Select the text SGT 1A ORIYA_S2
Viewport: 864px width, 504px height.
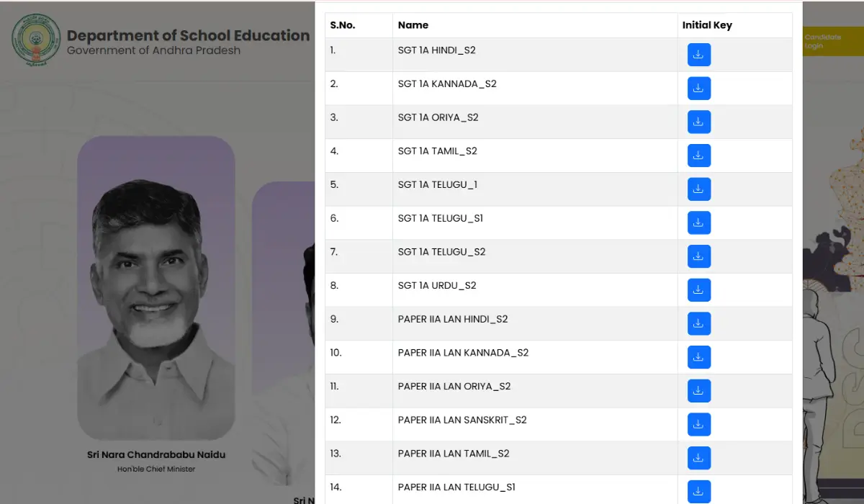[438, 117]
